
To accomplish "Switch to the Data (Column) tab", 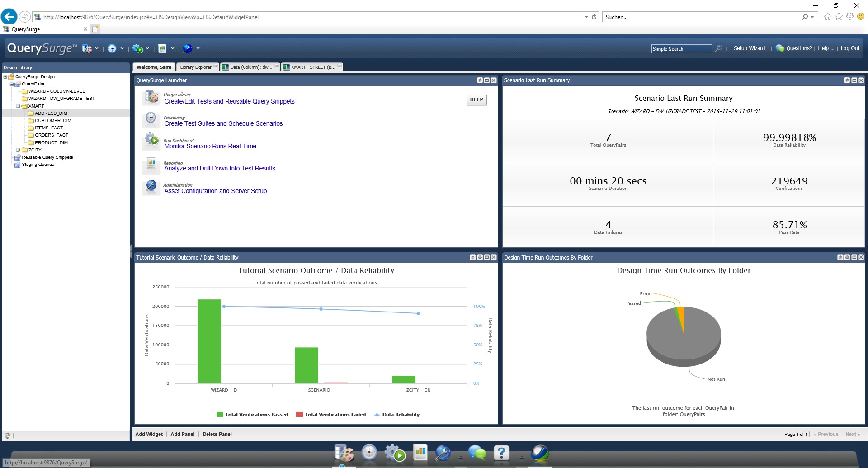I will (251, 67).
